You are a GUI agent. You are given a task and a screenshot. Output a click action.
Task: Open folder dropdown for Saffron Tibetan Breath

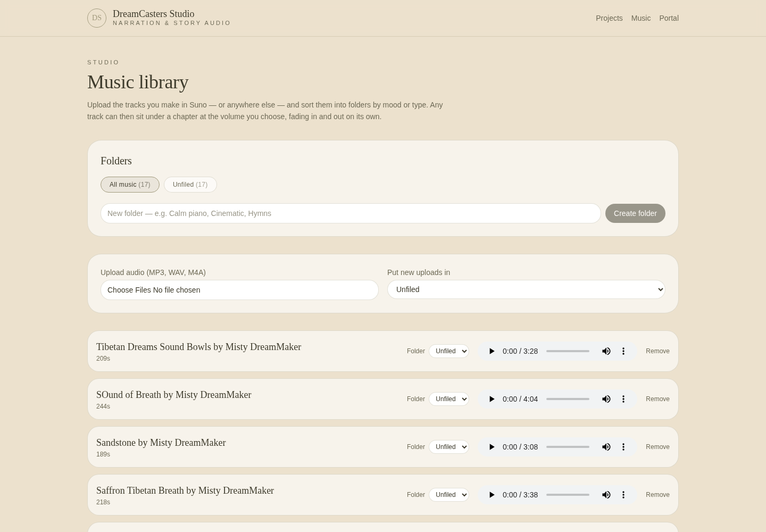pyautogui.click(x=449, y=495)
